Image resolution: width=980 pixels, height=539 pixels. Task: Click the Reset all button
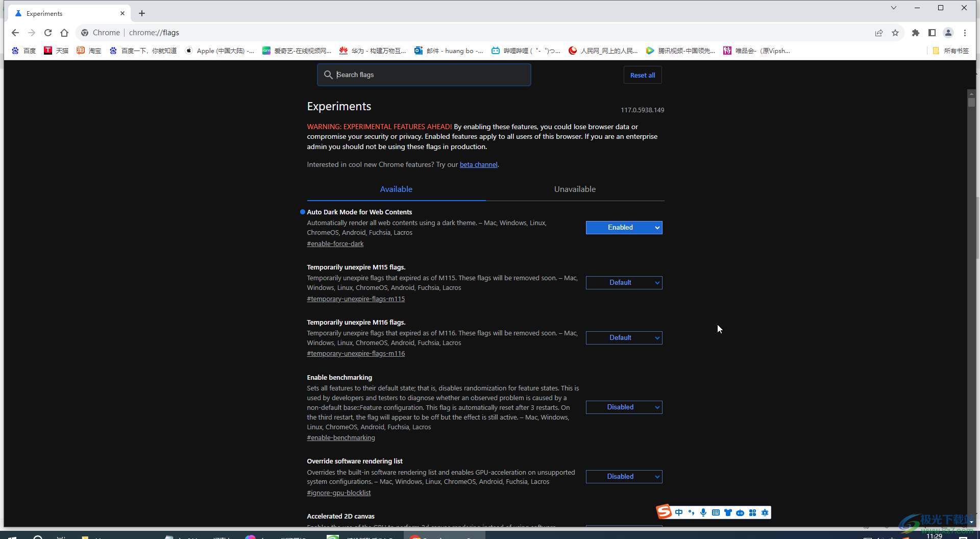[x=643, y=75]
